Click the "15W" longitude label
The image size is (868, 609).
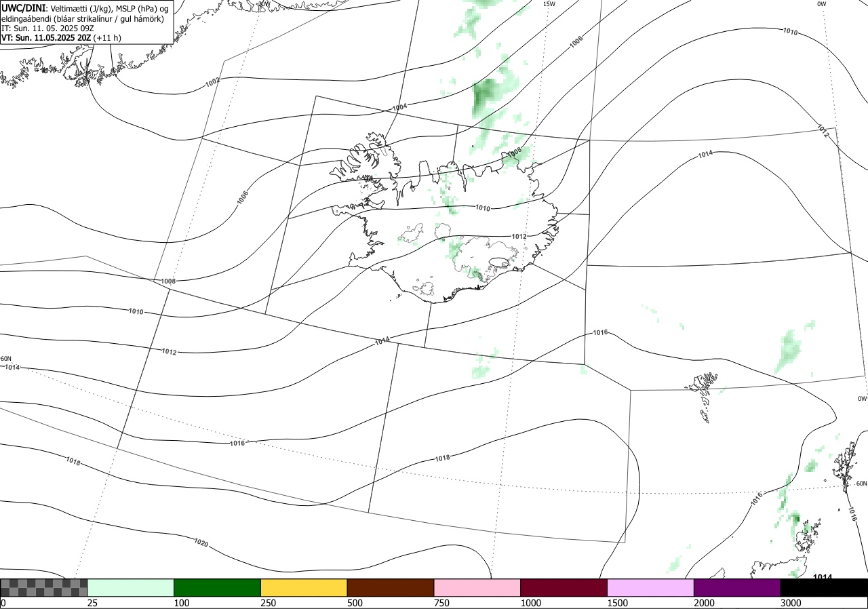pos(549,4)
